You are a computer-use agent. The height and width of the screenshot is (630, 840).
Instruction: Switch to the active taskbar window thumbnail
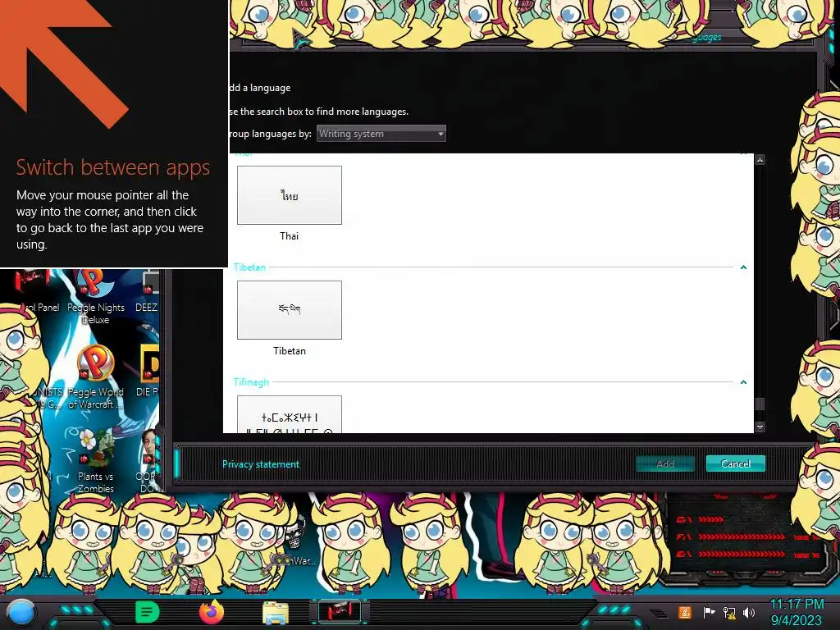pyautogui.click(x=339, y=612)
